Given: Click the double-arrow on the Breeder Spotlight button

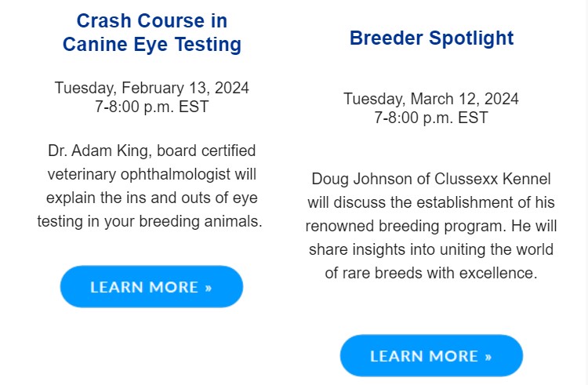Looking at the screenshot, I should tap(488, 357).
